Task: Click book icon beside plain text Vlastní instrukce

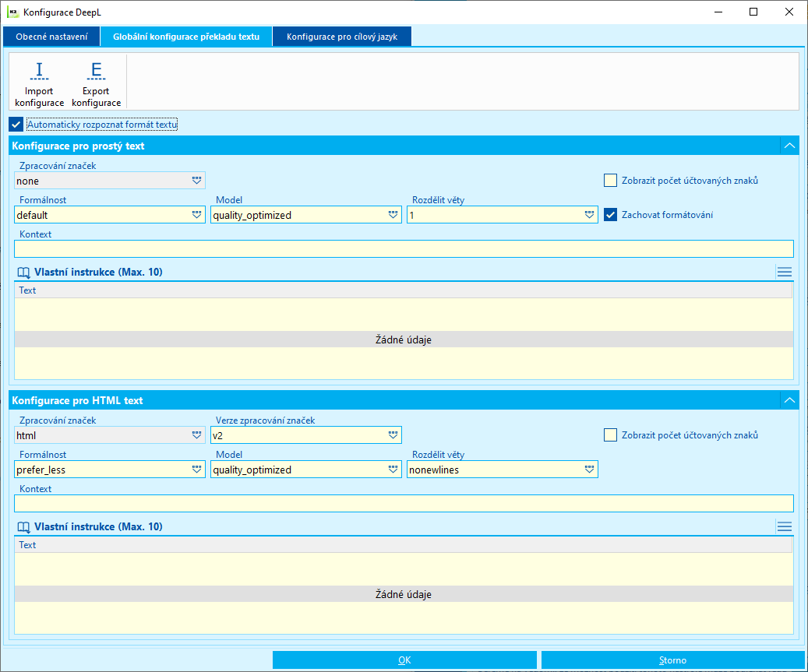Action: pyautogui.click(x=23, y=273)
